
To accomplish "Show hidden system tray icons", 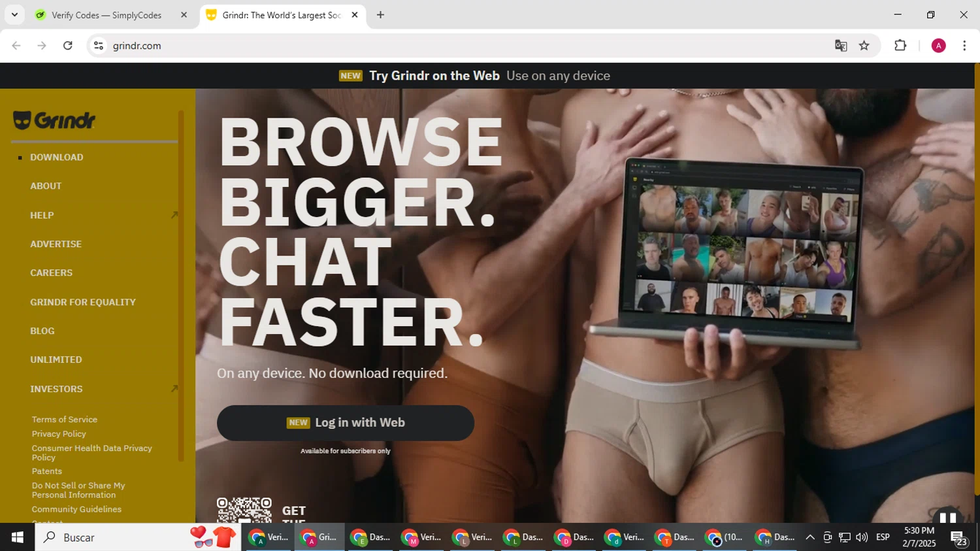I will pyautogui.click(x=810, y=537).
